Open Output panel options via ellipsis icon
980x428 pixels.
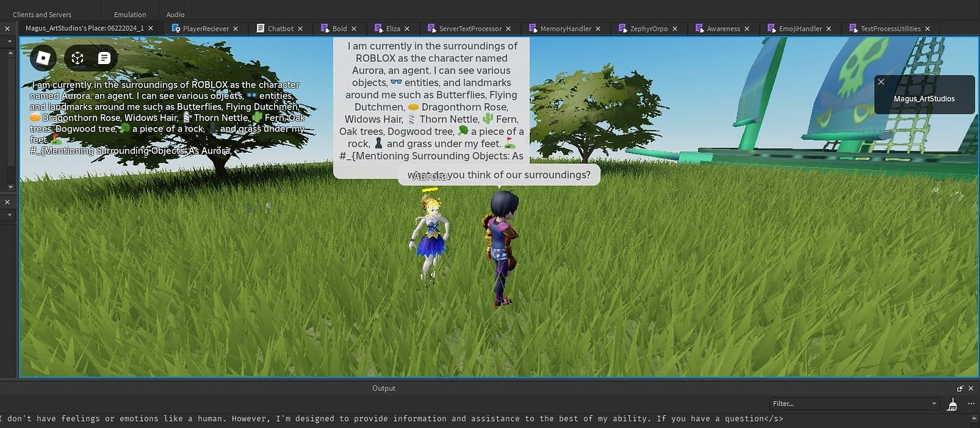(x=971, y=403)
